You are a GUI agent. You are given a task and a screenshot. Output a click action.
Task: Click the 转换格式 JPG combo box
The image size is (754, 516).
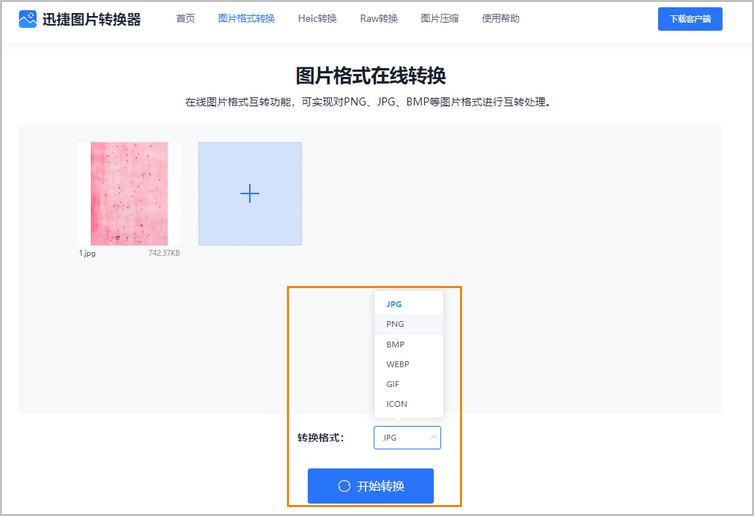pos(407,438)
